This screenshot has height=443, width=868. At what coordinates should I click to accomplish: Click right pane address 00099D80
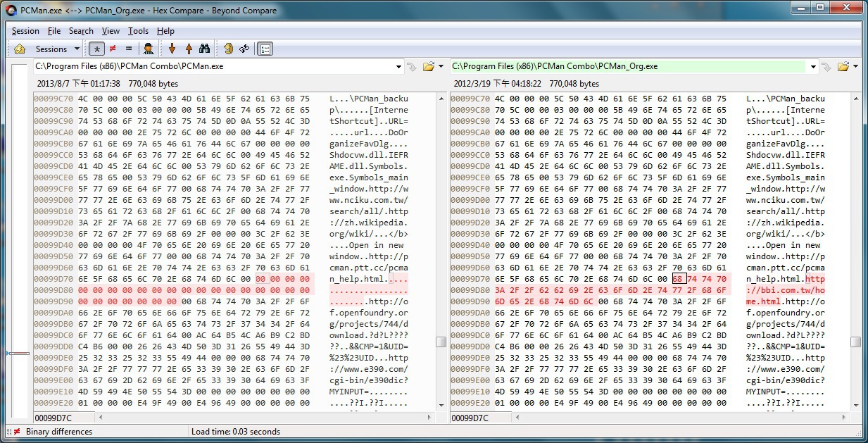point(470,290)
